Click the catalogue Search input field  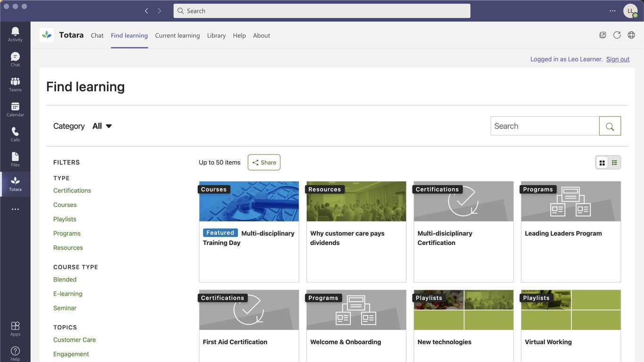click(x=545, y=126)
